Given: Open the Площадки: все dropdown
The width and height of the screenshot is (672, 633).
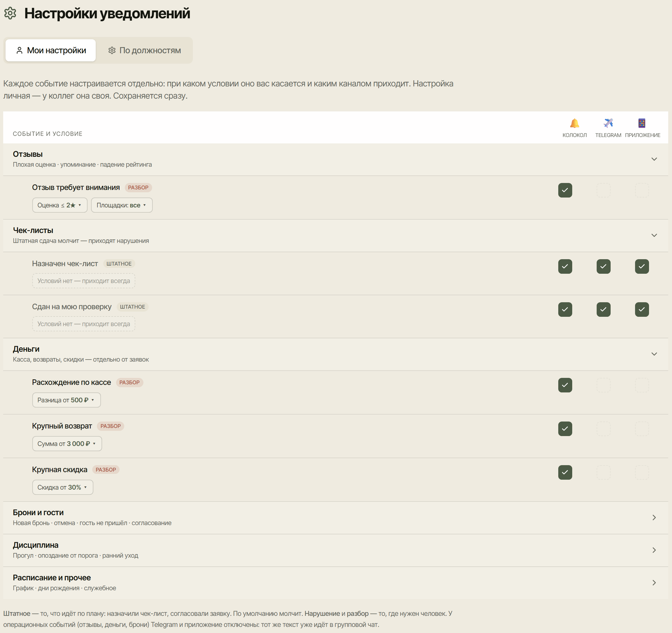Looking at the screenshot, I should (x=122, y=205).
